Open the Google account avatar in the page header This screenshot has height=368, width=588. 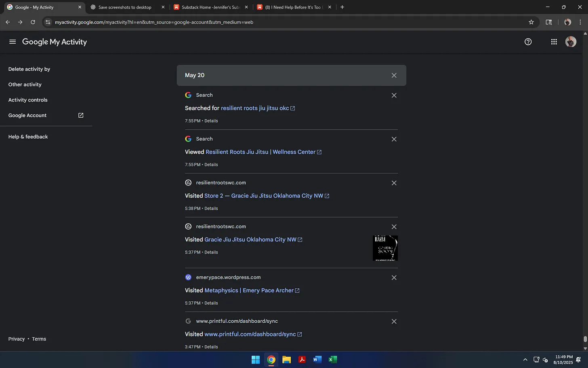[x=571, y=42]
